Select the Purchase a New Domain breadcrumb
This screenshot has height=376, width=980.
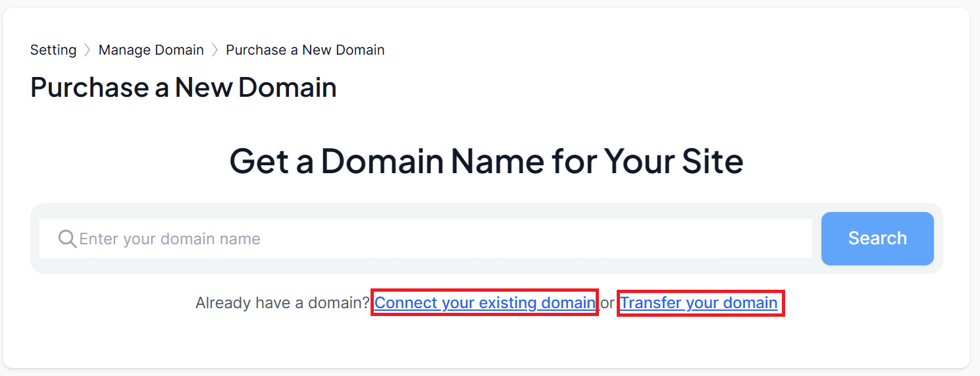(305, 50)
